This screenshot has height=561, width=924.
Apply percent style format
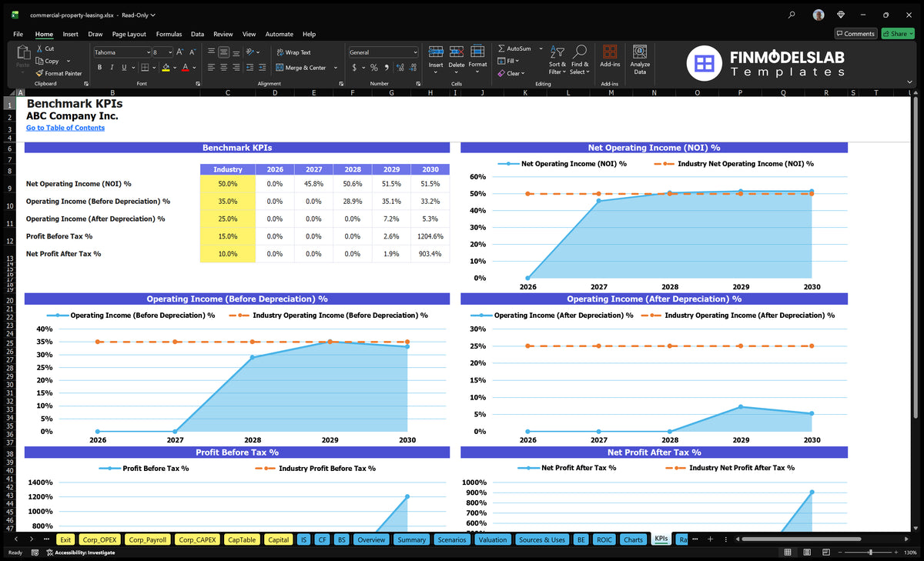[x=373, y=68]
